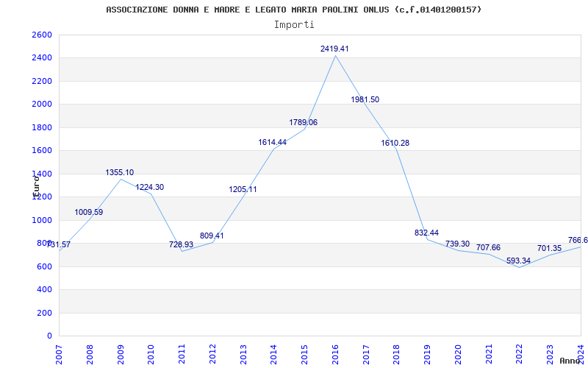
Task: Click the 2017 year axis label
Action: tap(366, 355)
